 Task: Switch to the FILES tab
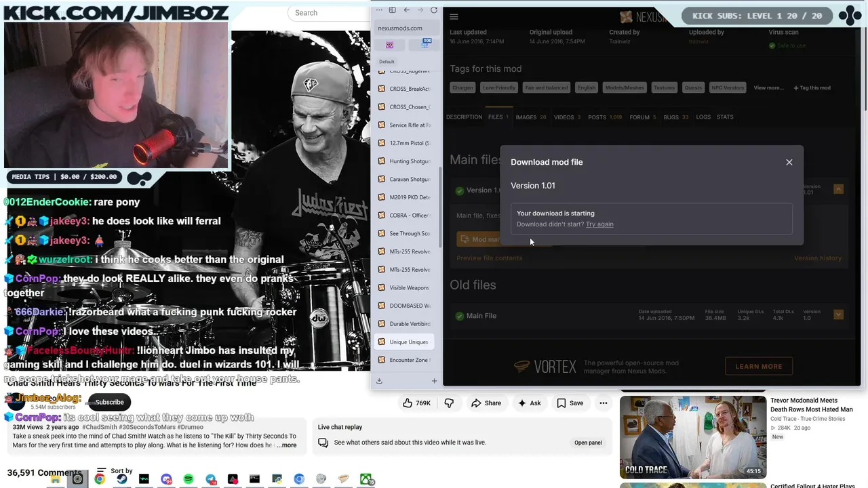[x=498, y=117]
